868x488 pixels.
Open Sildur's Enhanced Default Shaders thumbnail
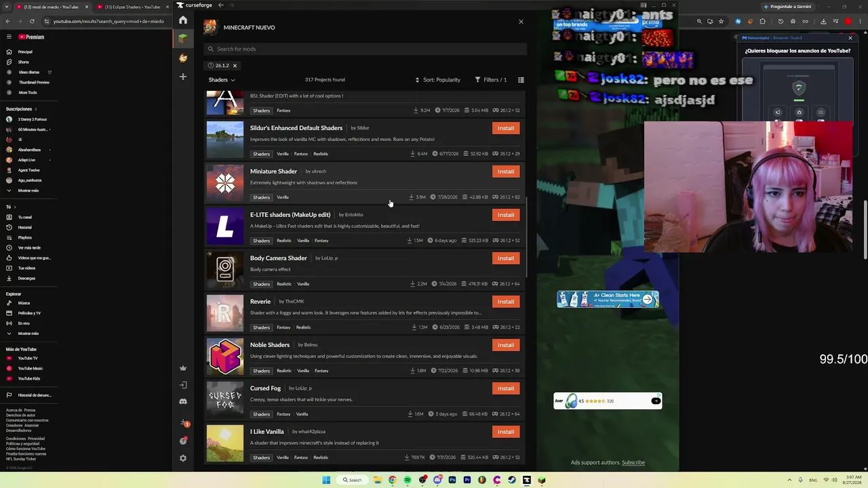225,140
